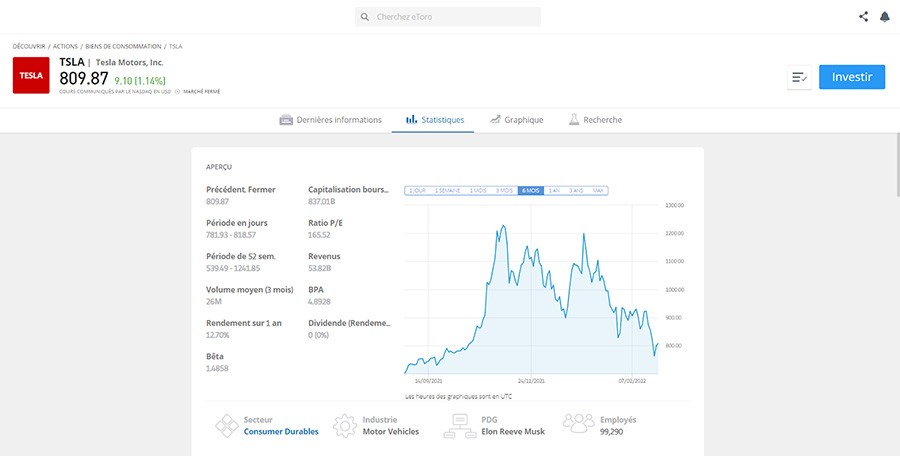Click the Ratio P/E value 165.52
This screenshot has width=900, height=456.
(319, 235)
